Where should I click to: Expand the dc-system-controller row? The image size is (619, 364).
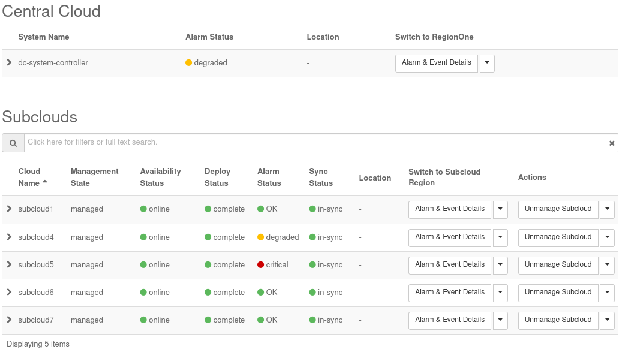[x=9, y=62]
